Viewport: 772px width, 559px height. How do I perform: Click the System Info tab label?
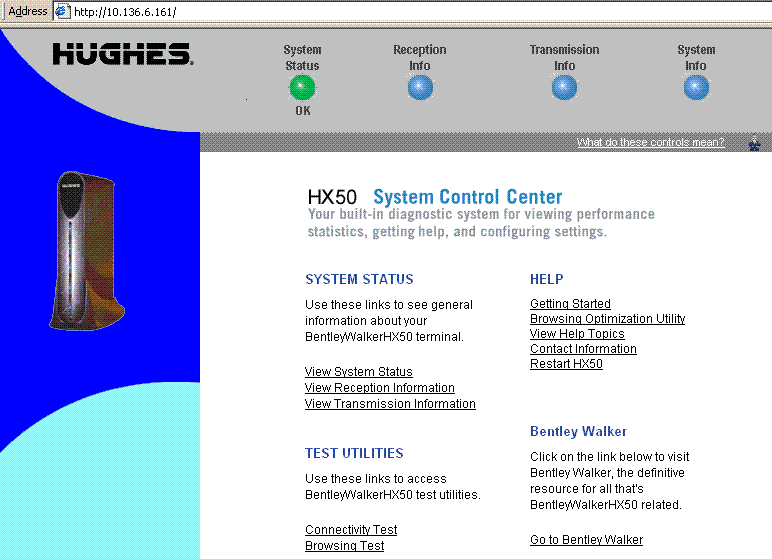click(x=696, y=58)
